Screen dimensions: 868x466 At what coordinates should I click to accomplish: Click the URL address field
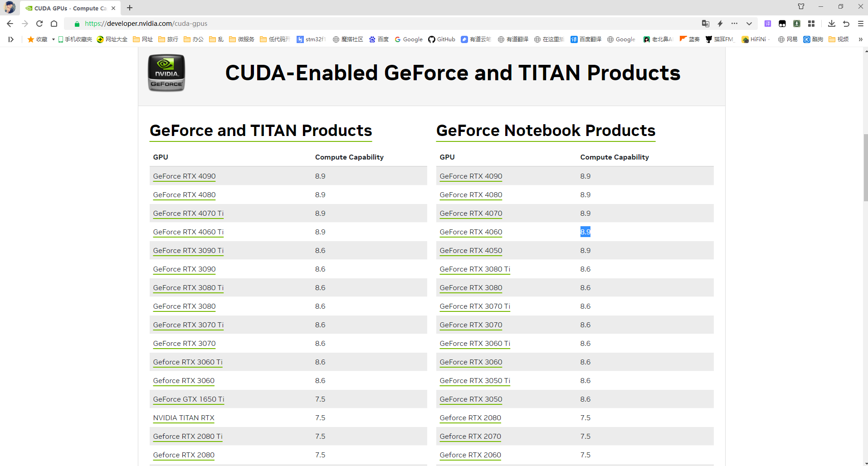click(x=363, y=24)
